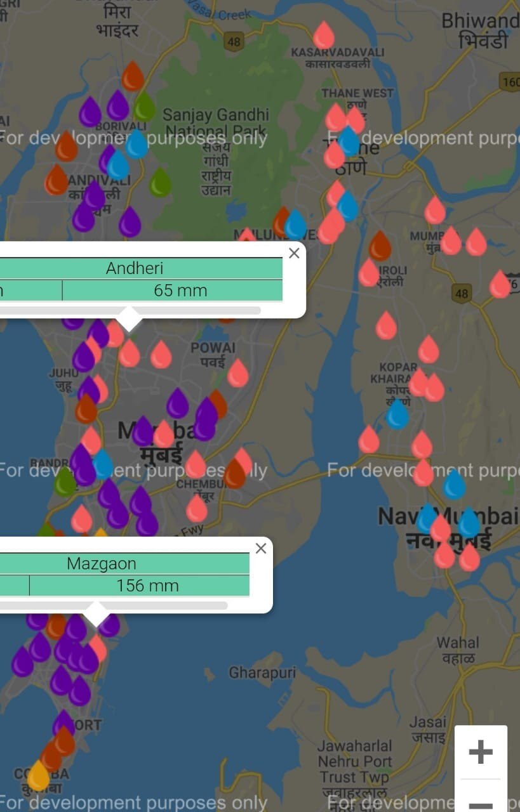This screenshot has height=812, width=520.
Task: Select the pink raindrop marker at Kasarvadavali
Action: [324, 35]
